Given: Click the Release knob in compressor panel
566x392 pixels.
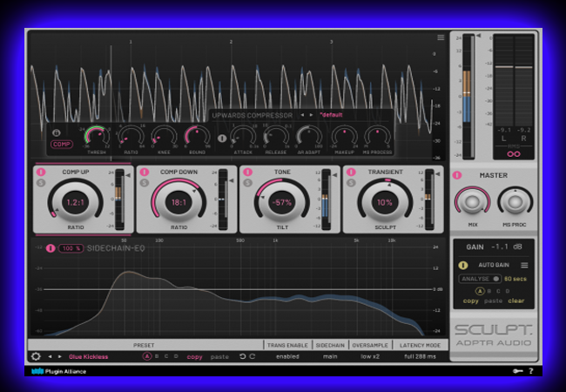Looking at the screenshot, I should click(276, 137).
